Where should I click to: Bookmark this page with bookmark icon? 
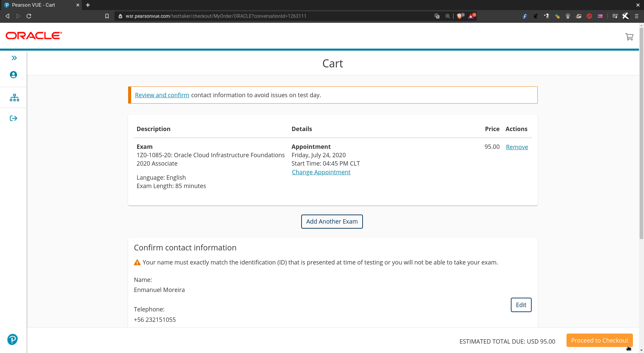[107, 16]
